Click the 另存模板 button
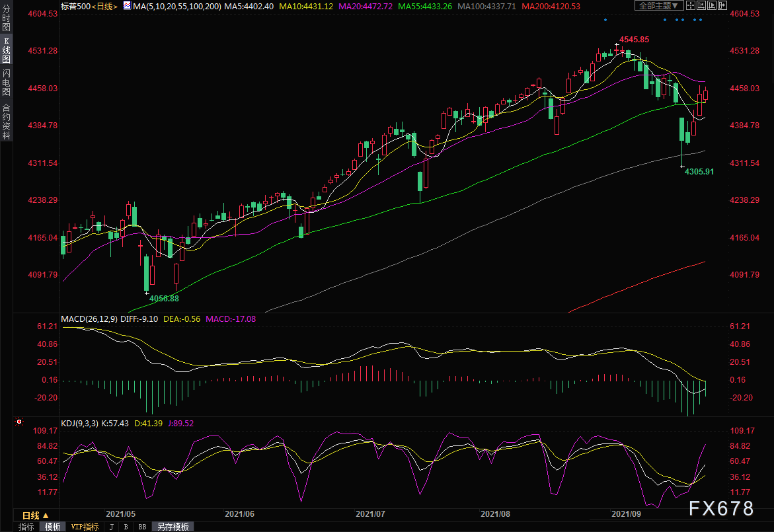This screenshot has width=774, height=532. pyautogui.click(x=173, y=527)
